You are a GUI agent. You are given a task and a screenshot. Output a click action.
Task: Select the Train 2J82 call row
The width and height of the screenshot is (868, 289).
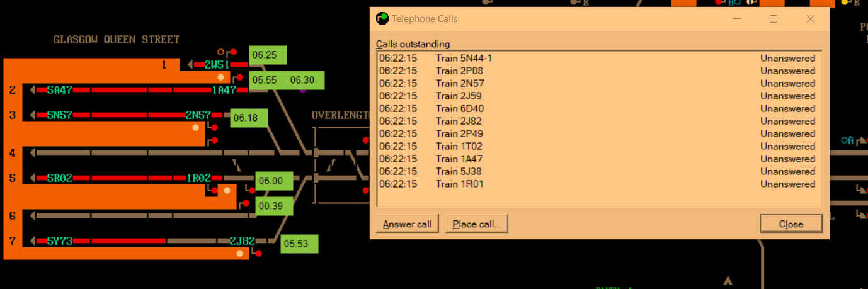coord(598,122)
